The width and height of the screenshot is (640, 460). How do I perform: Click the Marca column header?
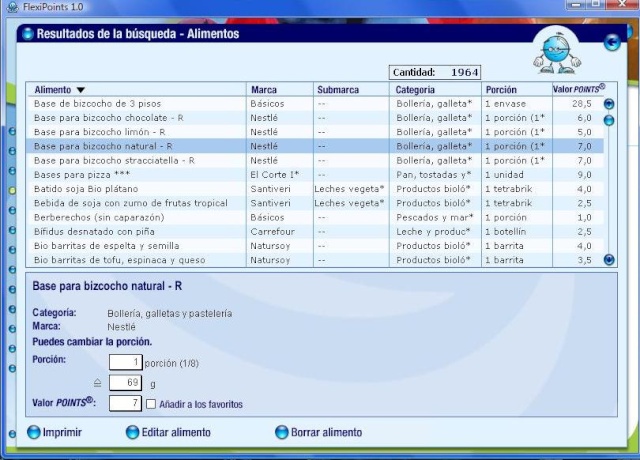pyautogui.click(x=264, y=90)
